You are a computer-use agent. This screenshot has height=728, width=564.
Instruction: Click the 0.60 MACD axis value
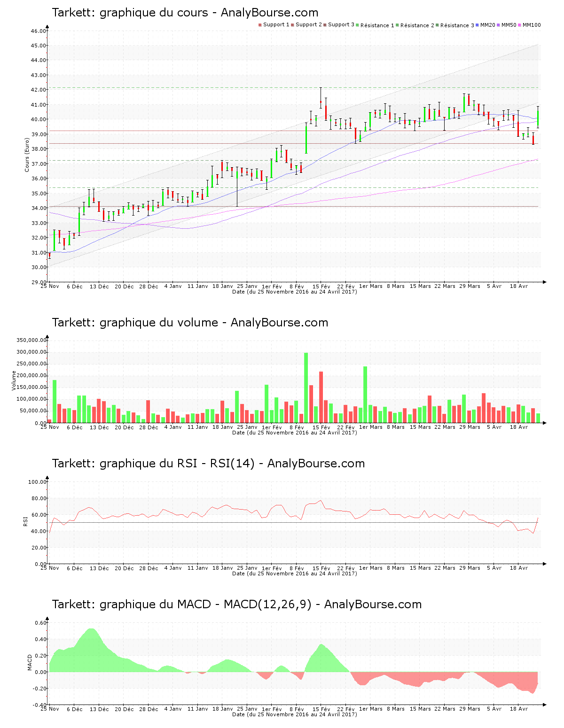[x=40, y=623]
